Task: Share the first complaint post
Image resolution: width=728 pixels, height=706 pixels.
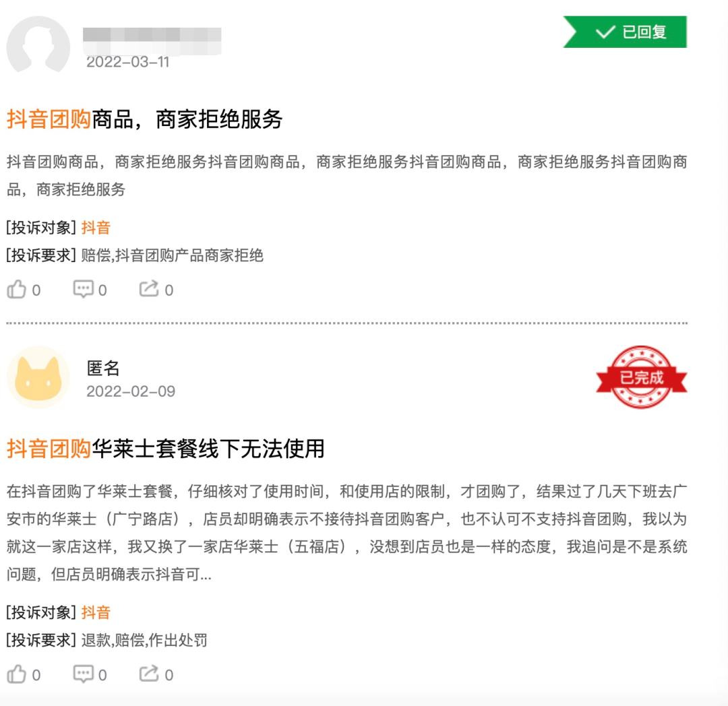Action: click(149, 290)
